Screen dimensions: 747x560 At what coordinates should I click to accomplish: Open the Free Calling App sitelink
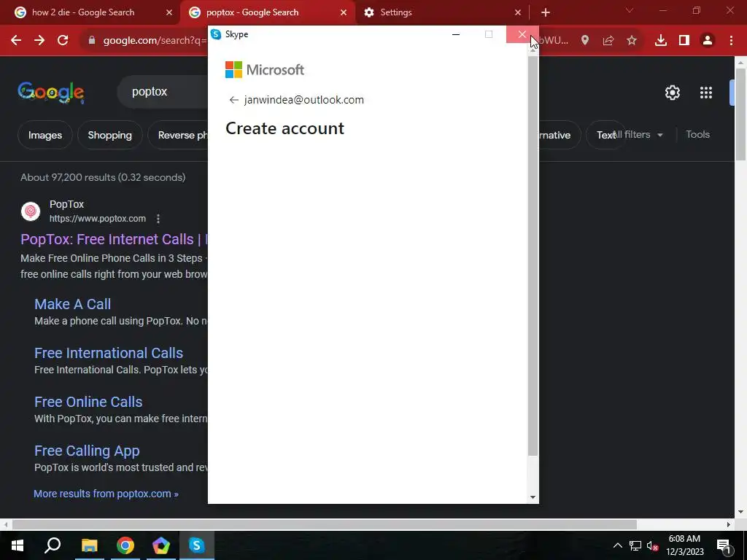[87, 451]
